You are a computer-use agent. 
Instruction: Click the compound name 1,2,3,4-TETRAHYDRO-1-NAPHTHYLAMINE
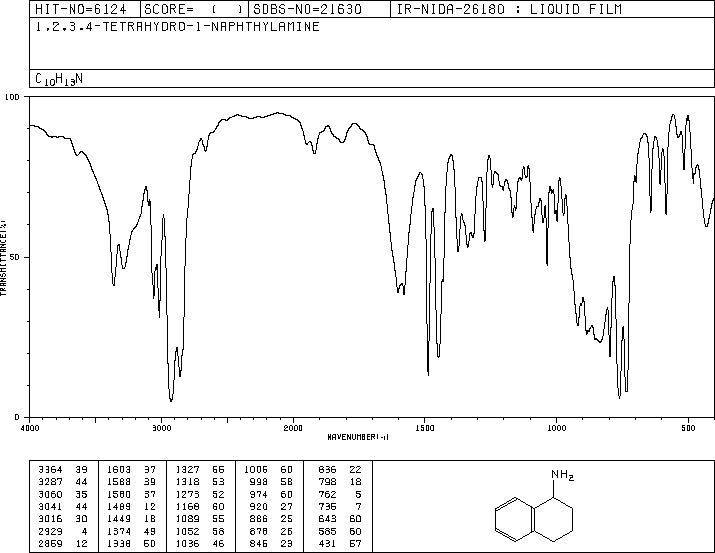[177, 27]
